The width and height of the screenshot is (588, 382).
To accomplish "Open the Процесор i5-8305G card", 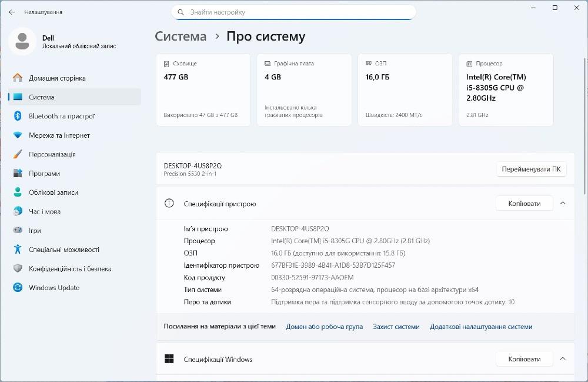I will (506, 89).
